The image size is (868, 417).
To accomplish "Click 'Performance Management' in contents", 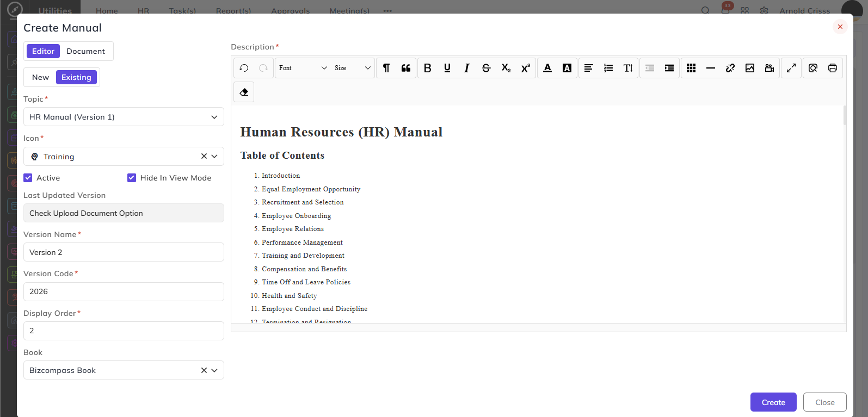I will point(302,242).
